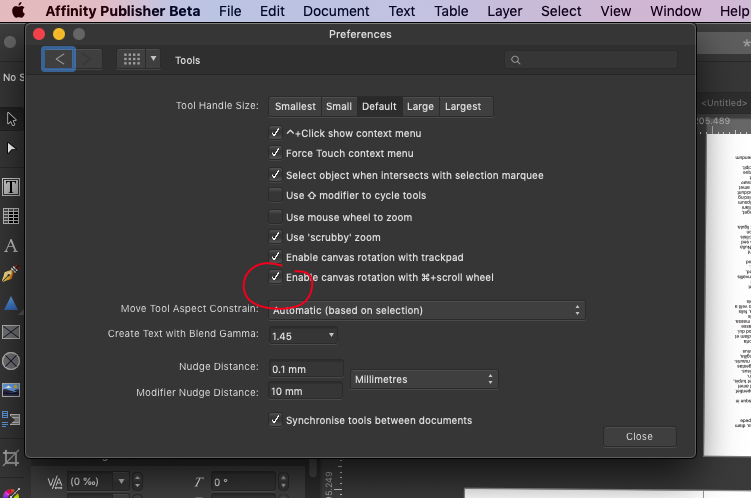
Task: Click the shear angle 0° field
Action: (243, 482)
